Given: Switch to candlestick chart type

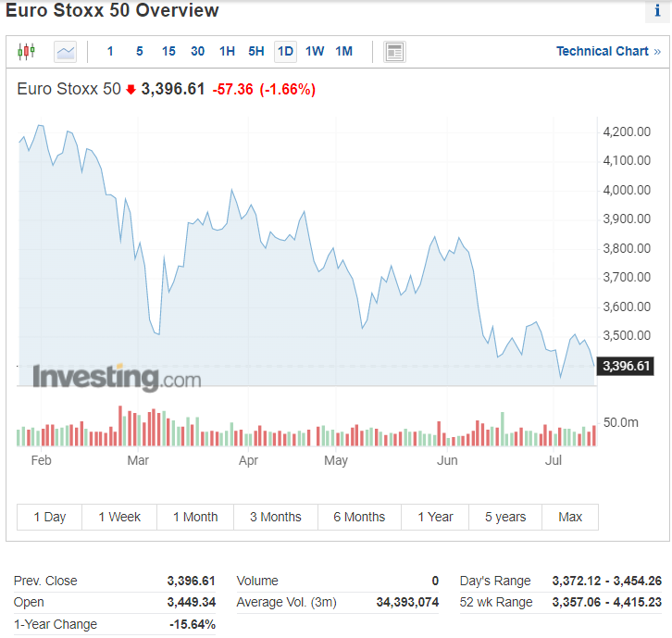Looking at the screenshot, I should 26,52.
